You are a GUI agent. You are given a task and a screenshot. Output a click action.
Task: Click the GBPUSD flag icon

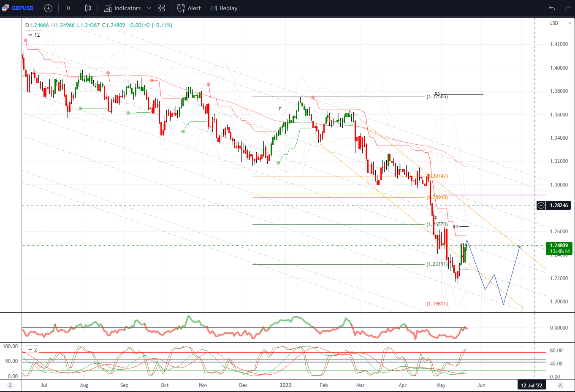tap(5, 8)
